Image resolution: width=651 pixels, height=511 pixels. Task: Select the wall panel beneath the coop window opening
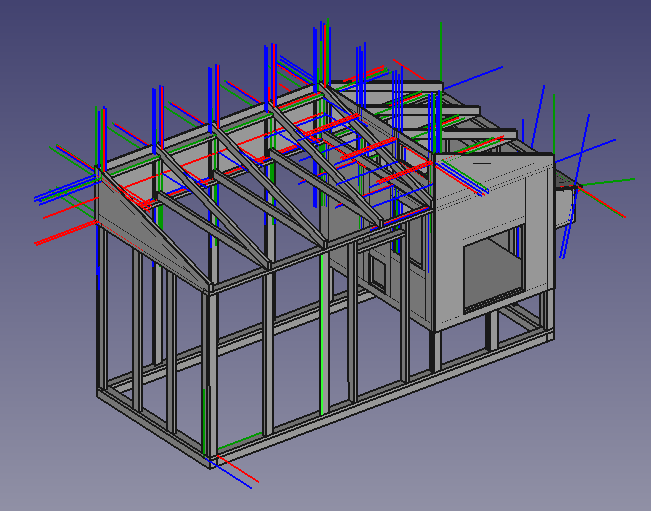click(490, 312)
